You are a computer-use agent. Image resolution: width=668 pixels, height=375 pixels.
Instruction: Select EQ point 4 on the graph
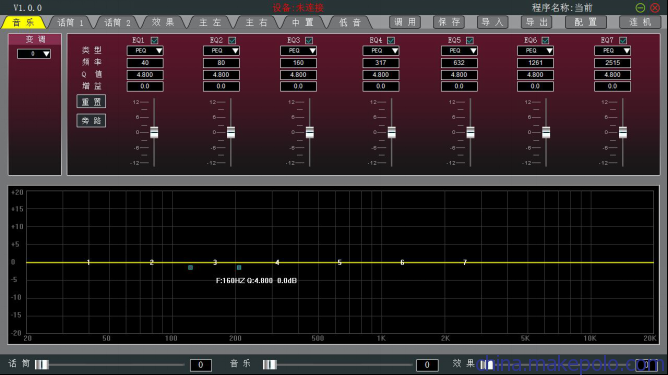[x=277, y=262]
